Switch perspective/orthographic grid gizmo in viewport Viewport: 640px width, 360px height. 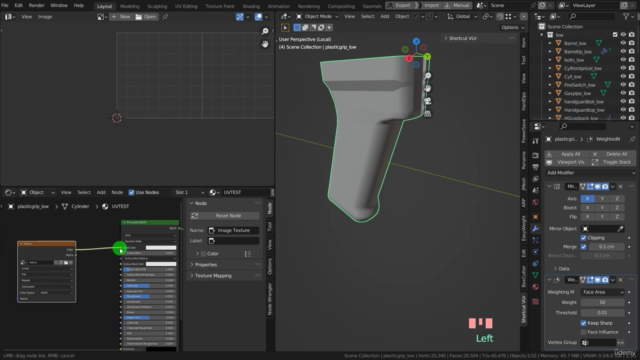tap(428, 113)
